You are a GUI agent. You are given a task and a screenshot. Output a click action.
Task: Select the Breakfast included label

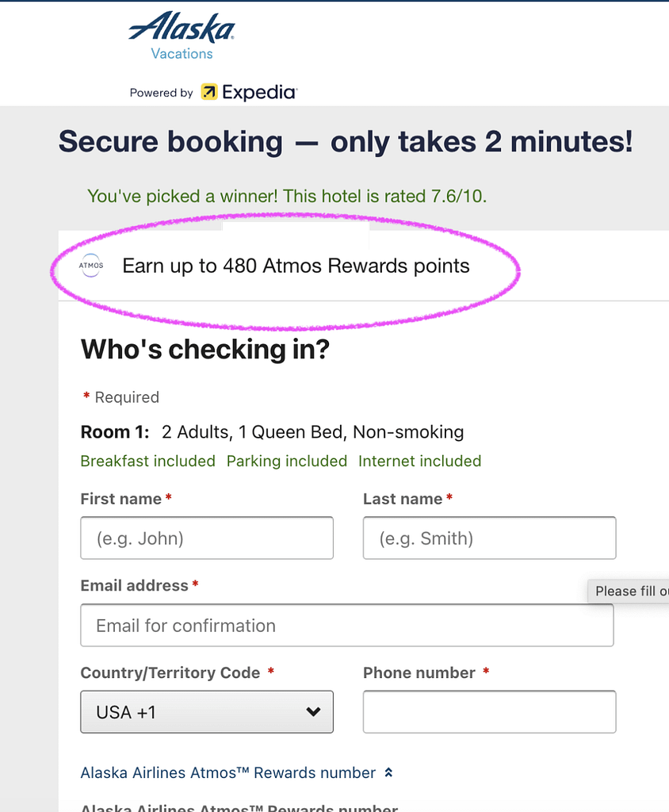click(x=147, y=461)
